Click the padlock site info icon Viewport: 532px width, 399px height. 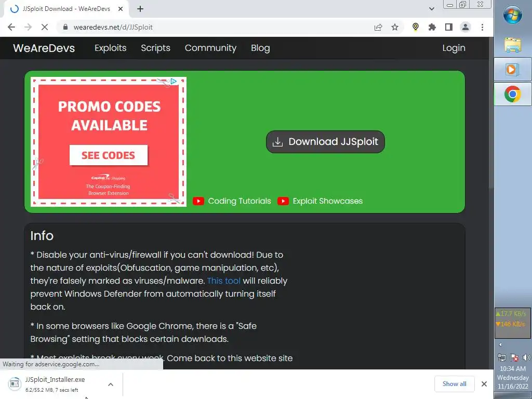tap(65, 27)
